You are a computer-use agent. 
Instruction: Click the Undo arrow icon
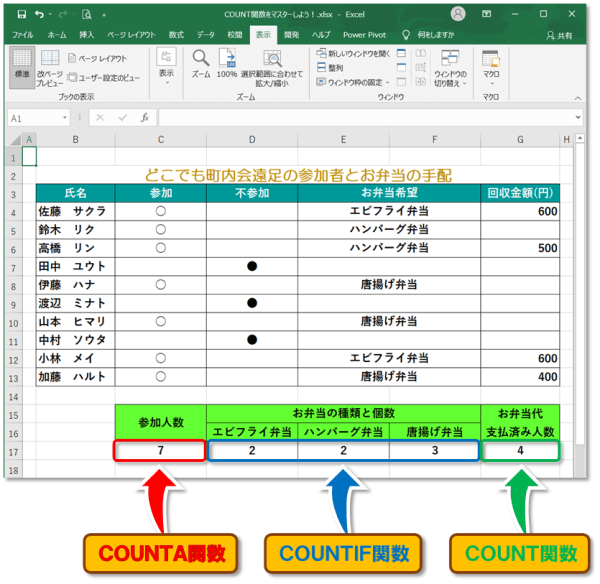[x=39, y=15]
